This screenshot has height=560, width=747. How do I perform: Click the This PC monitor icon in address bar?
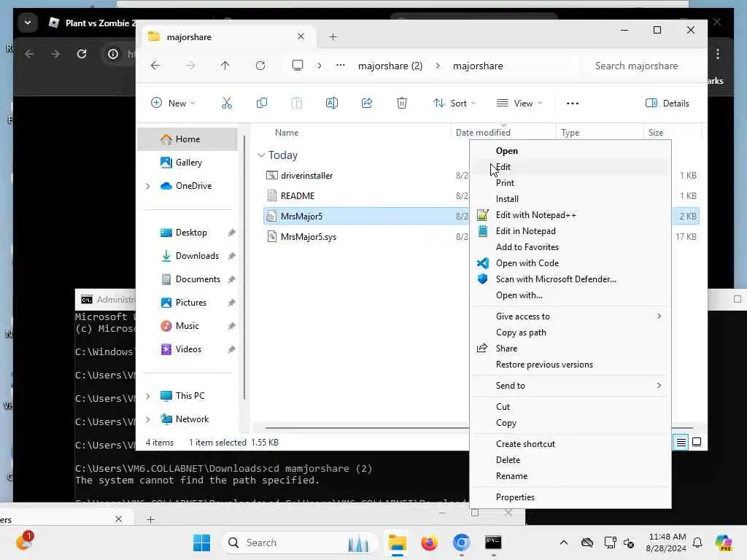[x=298, y=65]
